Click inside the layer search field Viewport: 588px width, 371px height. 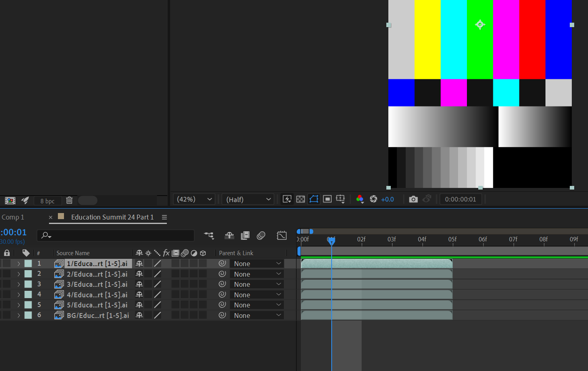[115, 235]
